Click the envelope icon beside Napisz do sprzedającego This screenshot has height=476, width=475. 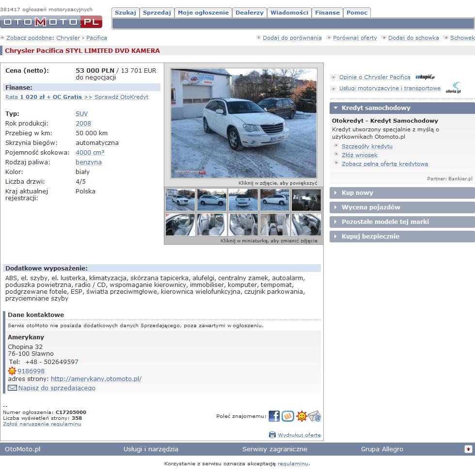pyautogui.click(x=12, y=388)
